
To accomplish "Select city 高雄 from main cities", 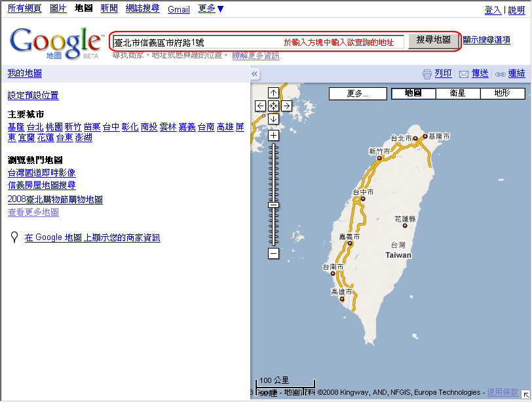I will pyautogui.click(x=225, y=127).
